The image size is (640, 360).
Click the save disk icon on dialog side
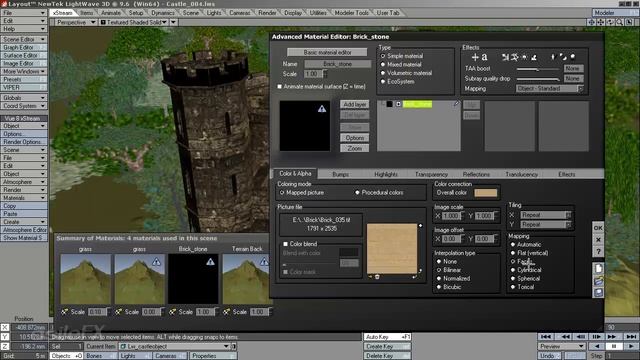[598, 292]
